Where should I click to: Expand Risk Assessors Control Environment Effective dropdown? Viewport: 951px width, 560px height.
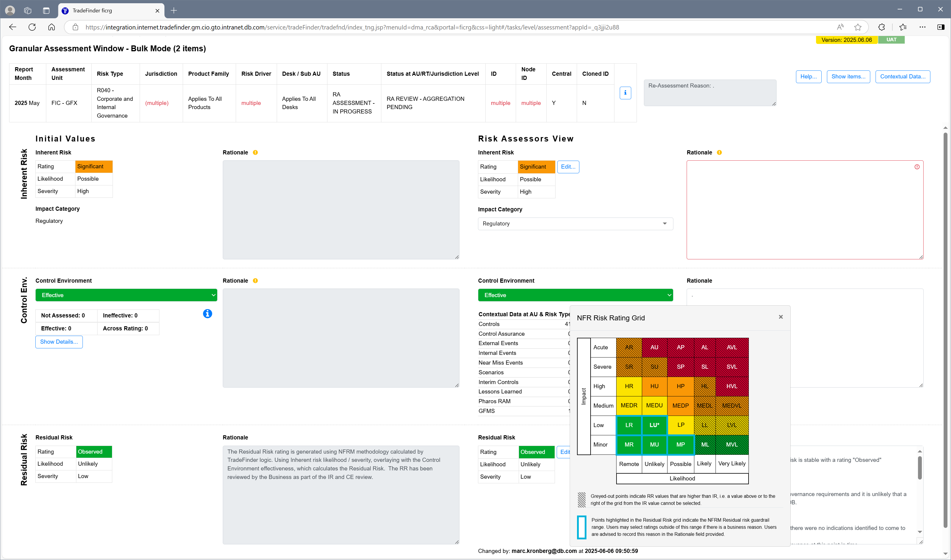575,295
